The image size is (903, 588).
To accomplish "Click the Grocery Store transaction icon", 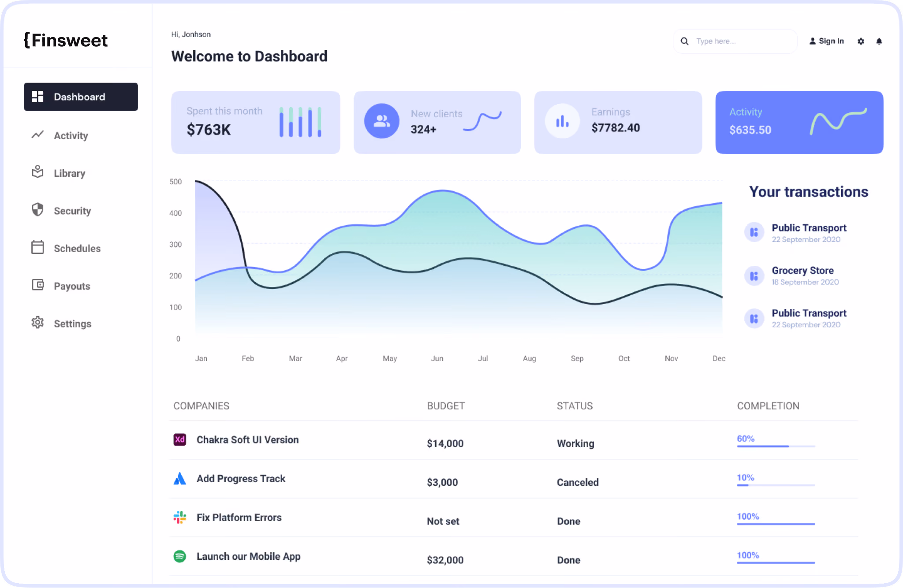I will click(754, 276).
